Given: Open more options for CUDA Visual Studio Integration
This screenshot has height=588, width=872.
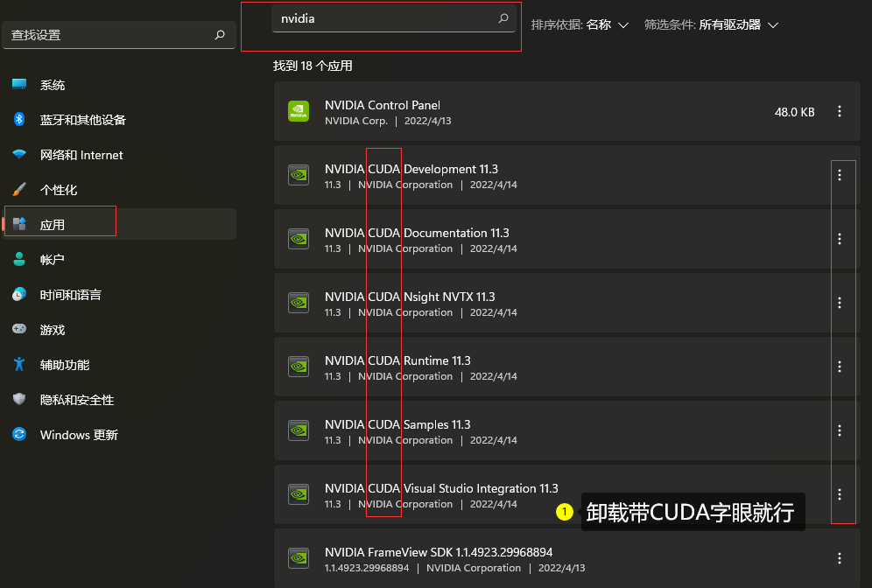Looking at the screenshot, I should (840, 494).
